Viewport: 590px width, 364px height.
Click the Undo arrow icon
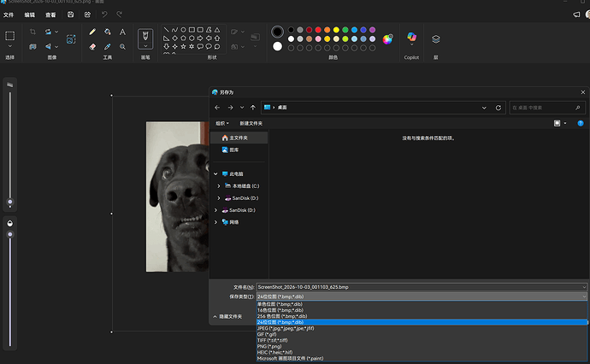[x=104, y=15]
